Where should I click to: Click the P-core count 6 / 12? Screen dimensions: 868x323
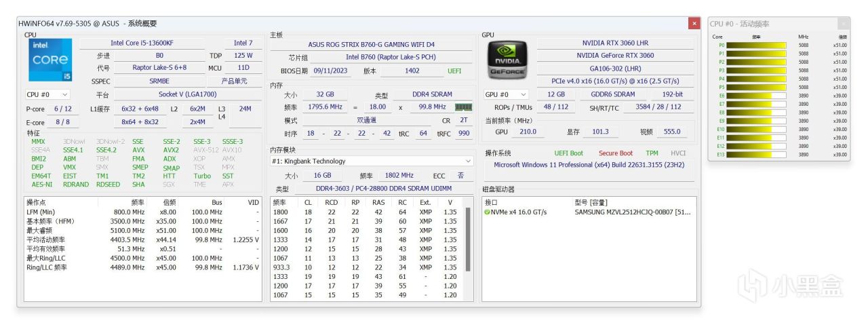pos(62,109)
